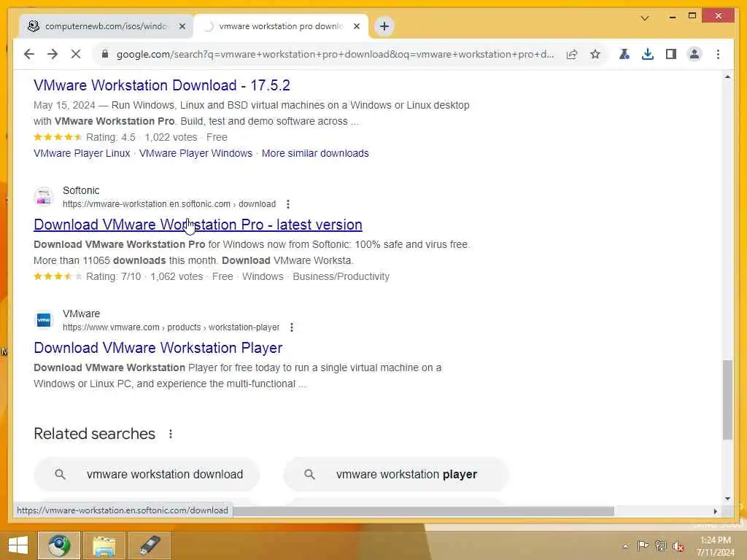This screenshot has height=560, width=747.
Task: Open Download VMware Workstation Player result
Action: coord(158,348)
